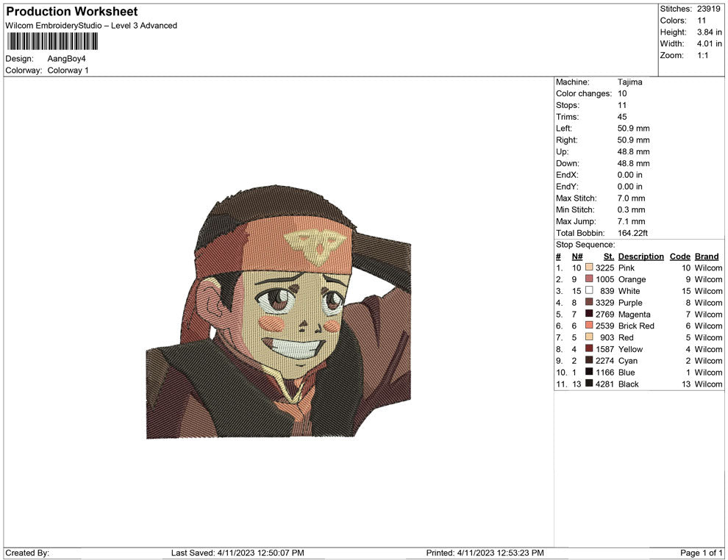Click stitch count 839 in White row
The height and width of the screenshot is (560, 728).
coord(607,291)
